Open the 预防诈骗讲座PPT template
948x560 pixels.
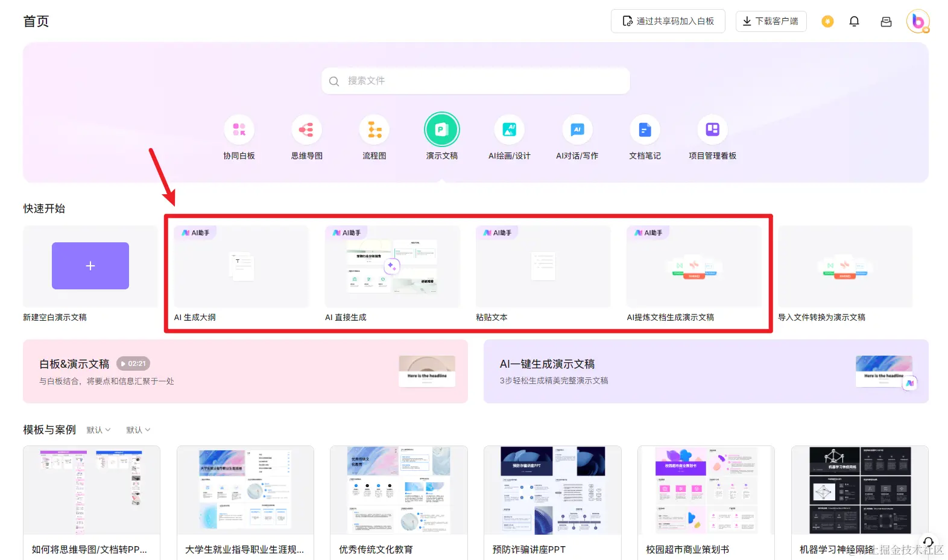[x=552, y=503]
